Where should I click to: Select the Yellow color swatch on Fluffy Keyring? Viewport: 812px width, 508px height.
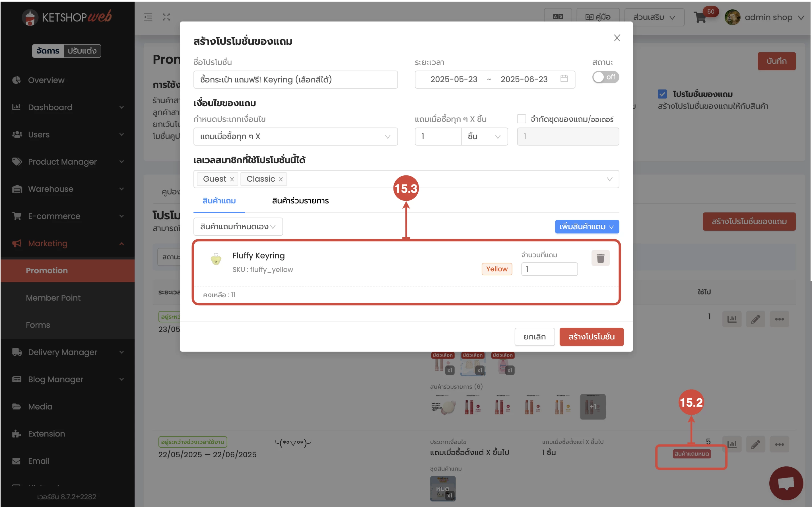(496, 269)
